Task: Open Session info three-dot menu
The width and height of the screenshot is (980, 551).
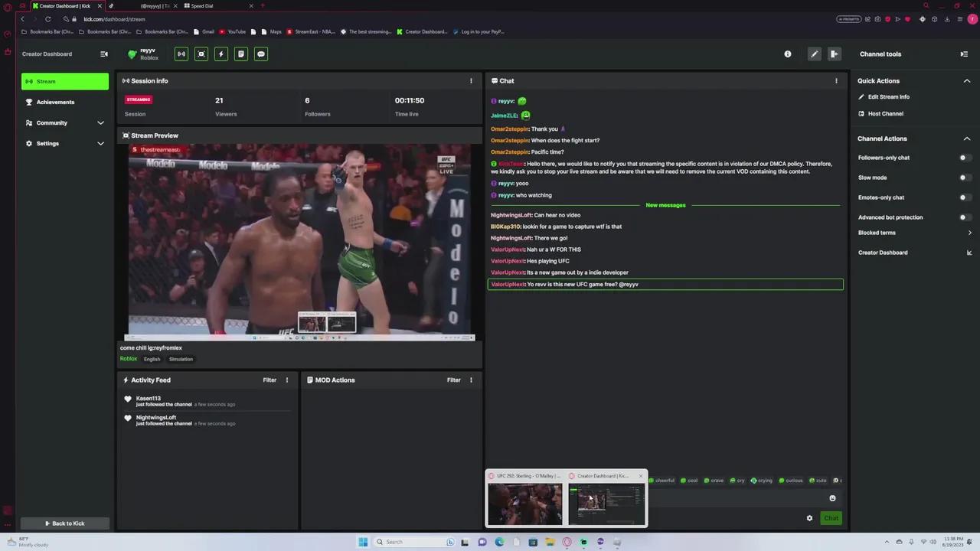Action: (471, 80)
